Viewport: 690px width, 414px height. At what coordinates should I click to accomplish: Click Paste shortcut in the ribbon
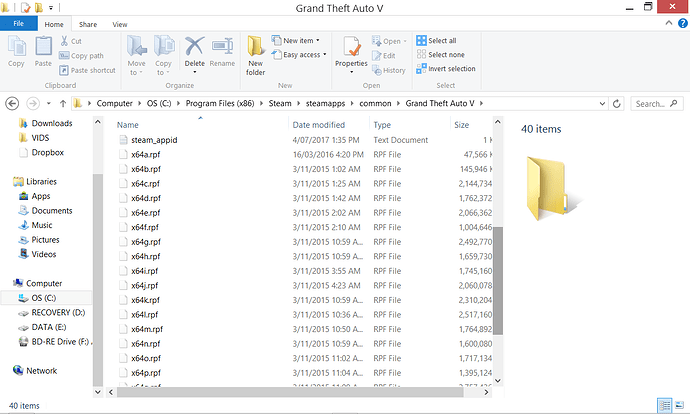(x=87, y=70)
